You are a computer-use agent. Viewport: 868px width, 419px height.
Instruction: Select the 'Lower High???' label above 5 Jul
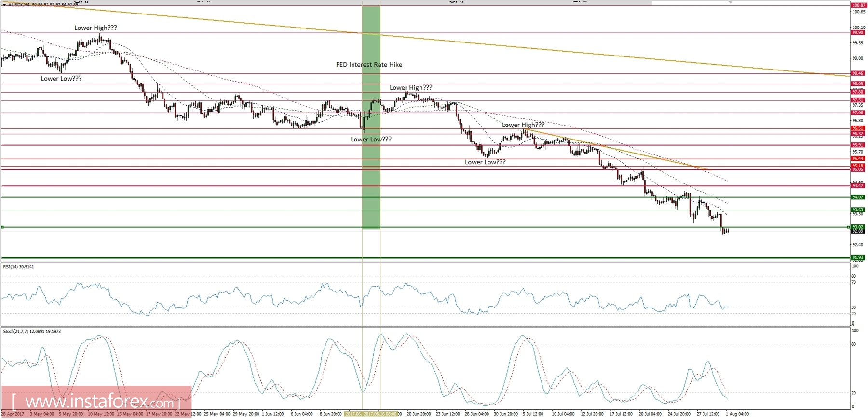click(523, 125)
